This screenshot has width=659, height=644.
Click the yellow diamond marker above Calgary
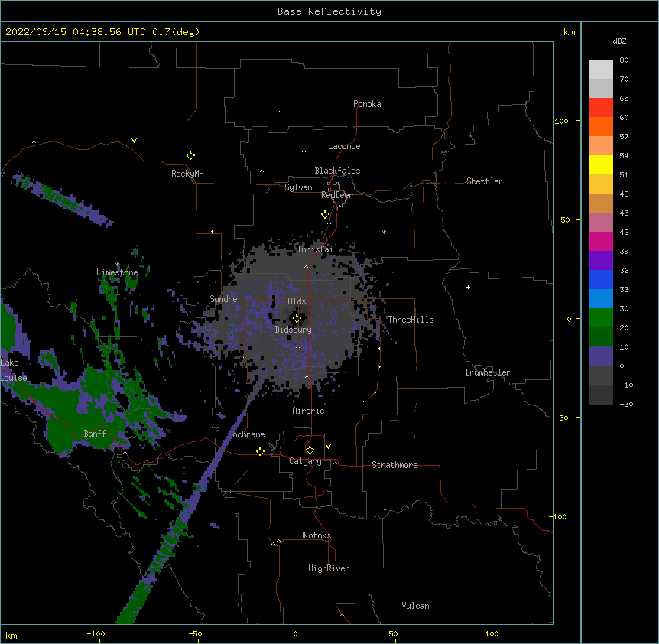(310, 450)
